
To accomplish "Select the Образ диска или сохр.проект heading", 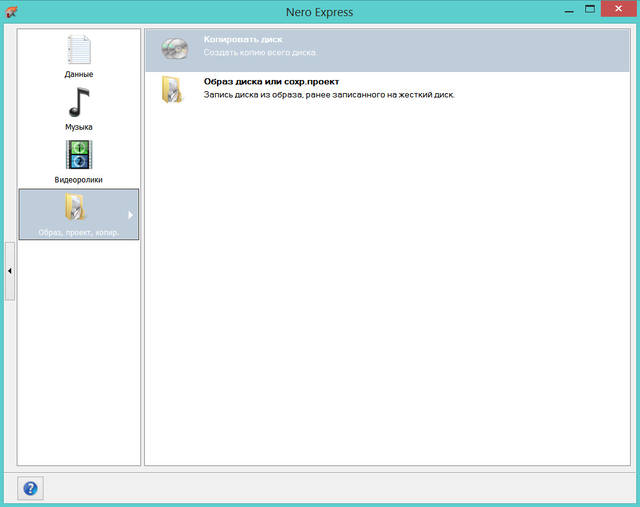I will pyautogui.click(x=271, y=82).
